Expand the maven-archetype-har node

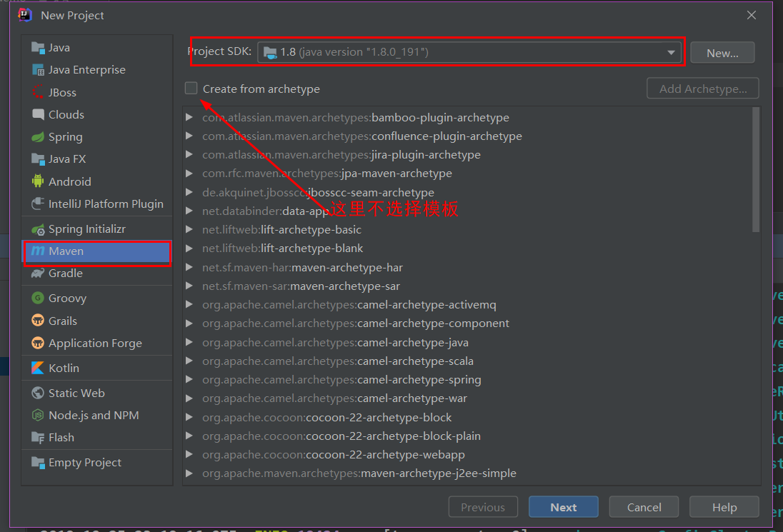click(x=189, y=267)
